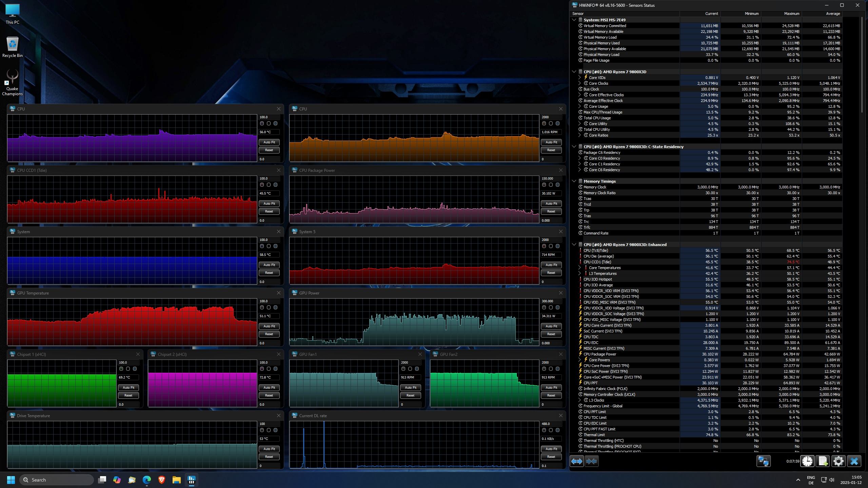
Task: Select the Quake Champions desktop shortcut
Action: click(13, 83)
